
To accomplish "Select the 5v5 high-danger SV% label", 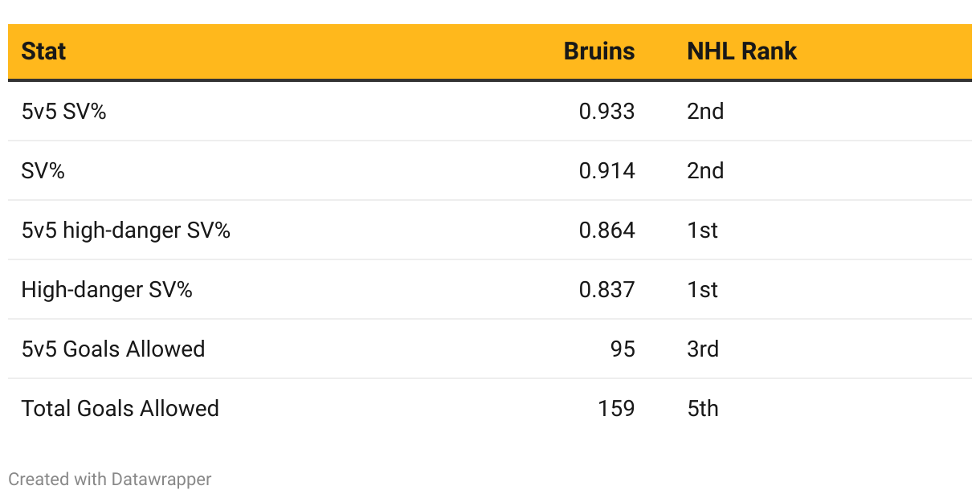I will click(125, 231).
